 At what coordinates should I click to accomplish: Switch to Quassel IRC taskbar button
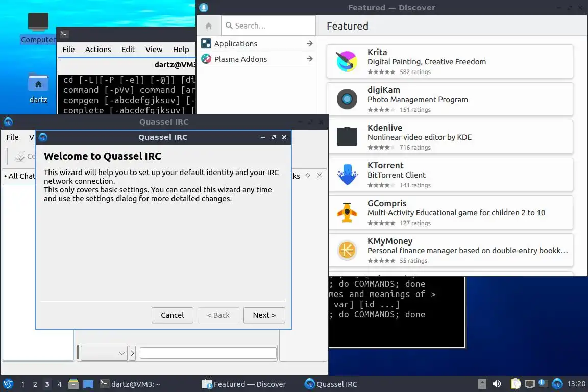331,384
